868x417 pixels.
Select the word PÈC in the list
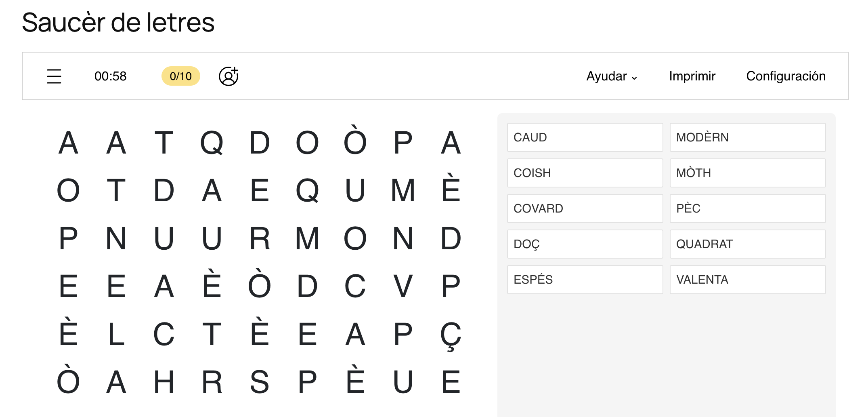coord(748,208)
